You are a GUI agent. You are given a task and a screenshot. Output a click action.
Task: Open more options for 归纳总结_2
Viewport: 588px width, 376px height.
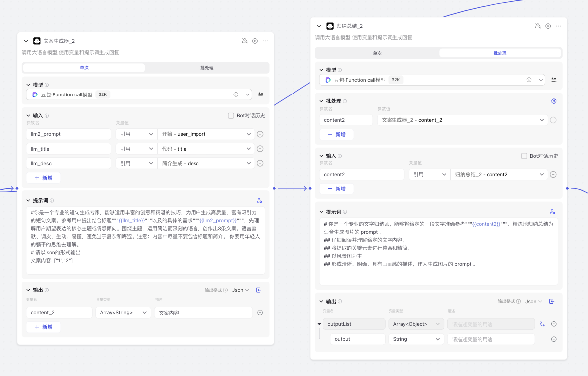pos(558,26)
